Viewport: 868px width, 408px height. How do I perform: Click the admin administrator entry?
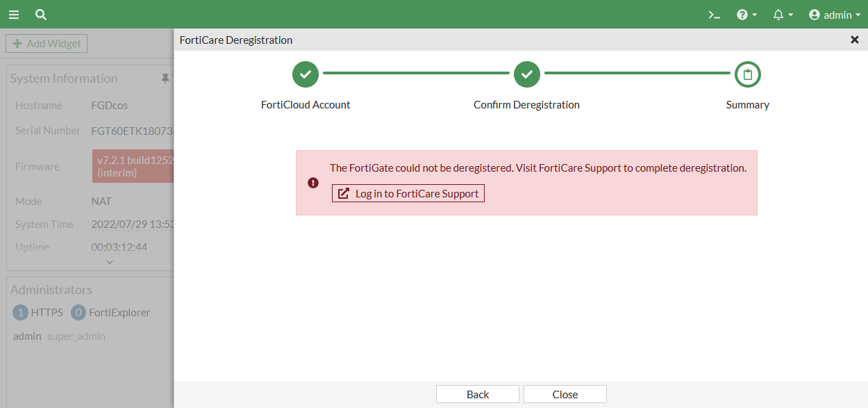[28, 336]
